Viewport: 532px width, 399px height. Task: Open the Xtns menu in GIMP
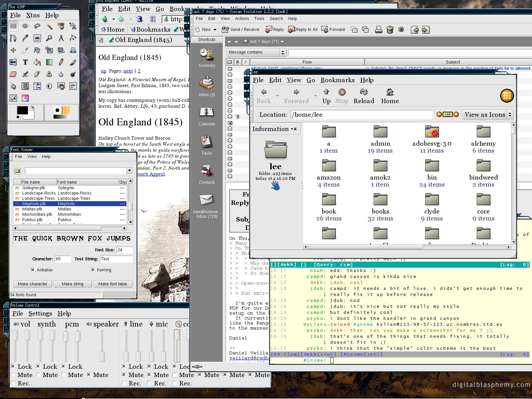point(33,15)
